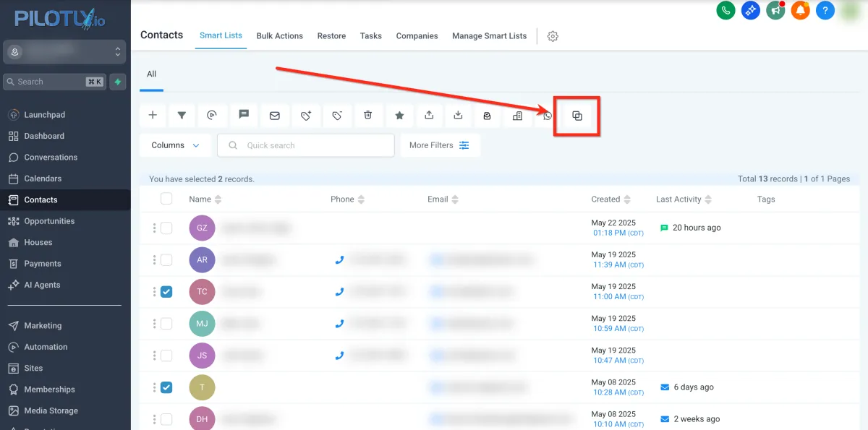Remove a tag from selected contacts
868x430 pixels.
tap(336, 115)
